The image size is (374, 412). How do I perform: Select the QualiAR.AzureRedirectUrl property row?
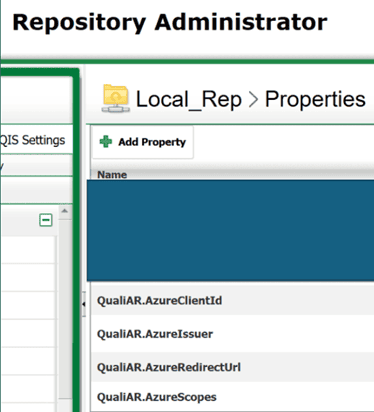point(232,367)
